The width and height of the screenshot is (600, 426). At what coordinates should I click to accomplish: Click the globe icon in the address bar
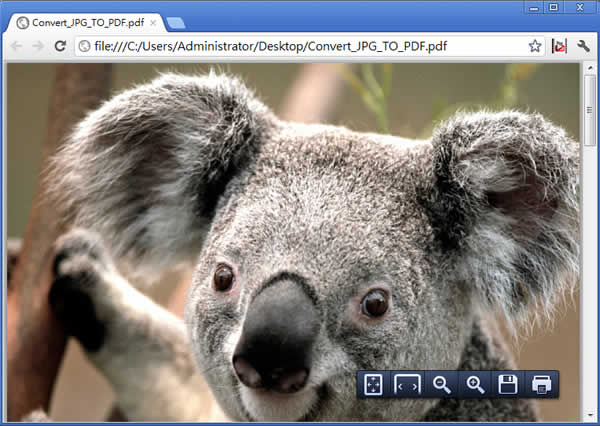click(84, 46)
